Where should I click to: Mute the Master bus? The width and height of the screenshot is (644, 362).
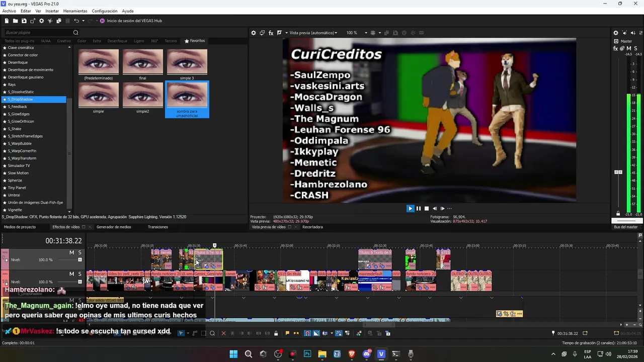coord(629,48)
